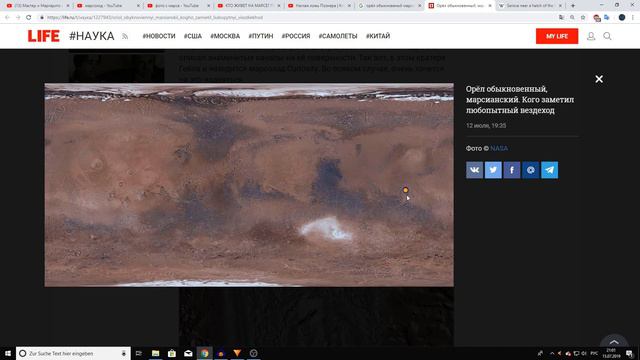Click the browser address bar URL

(x=155, y=18)
